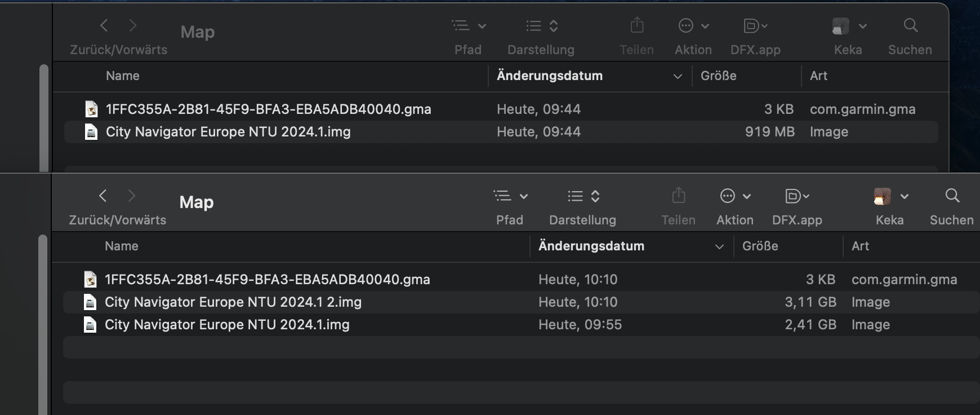Click the forward arrow in the lower window
This screenshot has height=415, width=980.
(x=132, y=196)
